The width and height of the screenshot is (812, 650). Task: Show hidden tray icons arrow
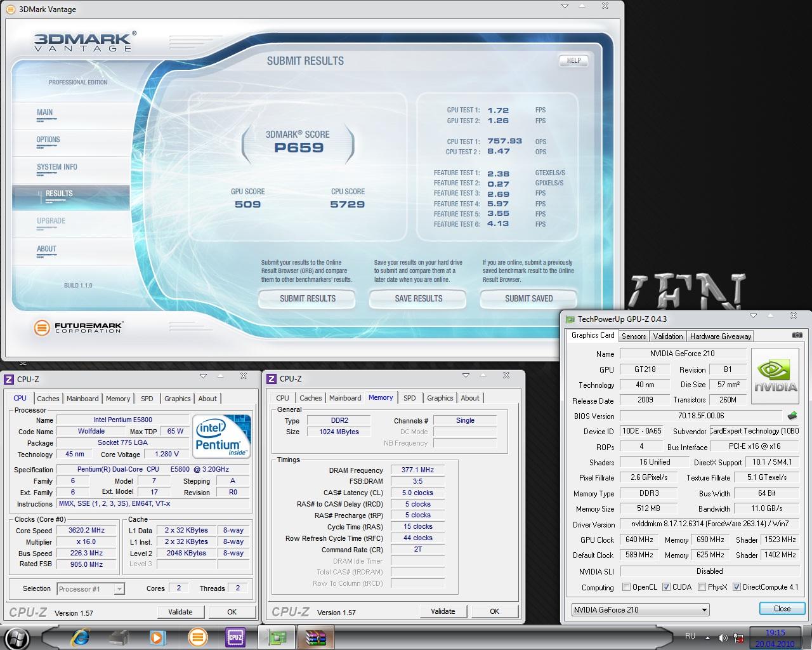708,637
